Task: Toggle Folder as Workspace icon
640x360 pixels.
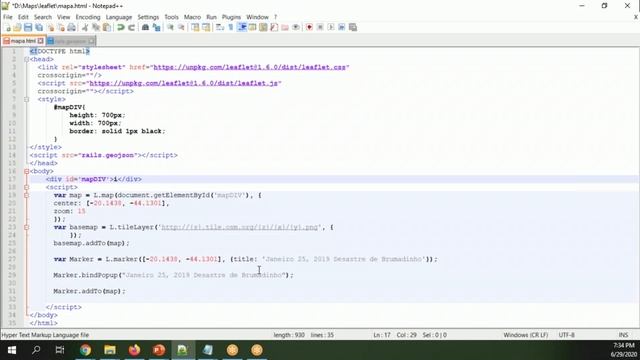Action: 285,27
